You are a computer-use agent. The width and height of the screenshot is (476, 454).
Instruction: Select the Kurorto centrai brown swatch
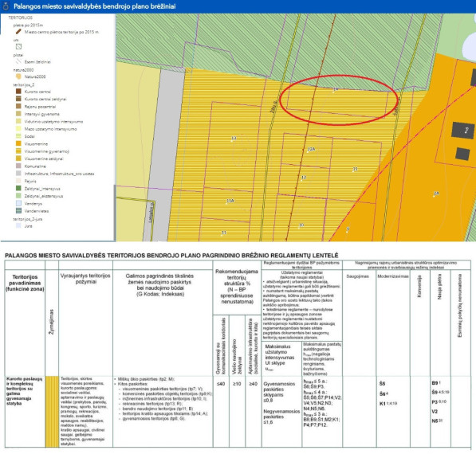(x=18, y=92)
